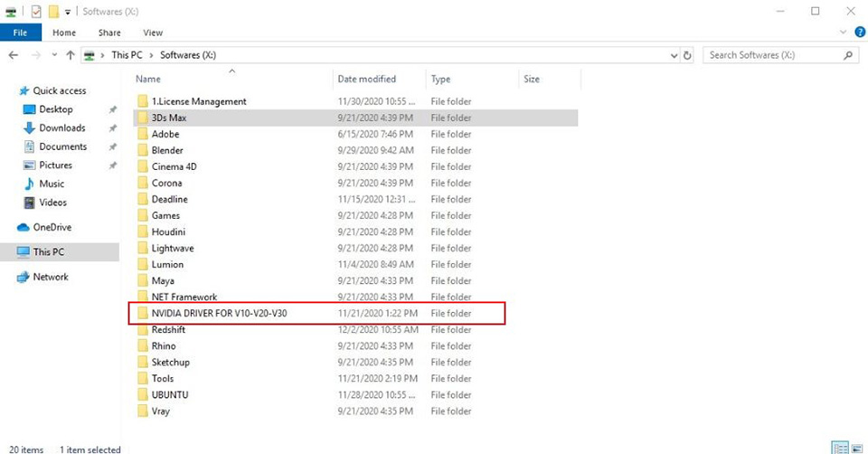The height and width of the screenshot is (454, 868).
Task: Expand the address bar history dropdown
Action: [x=674, y=55]
